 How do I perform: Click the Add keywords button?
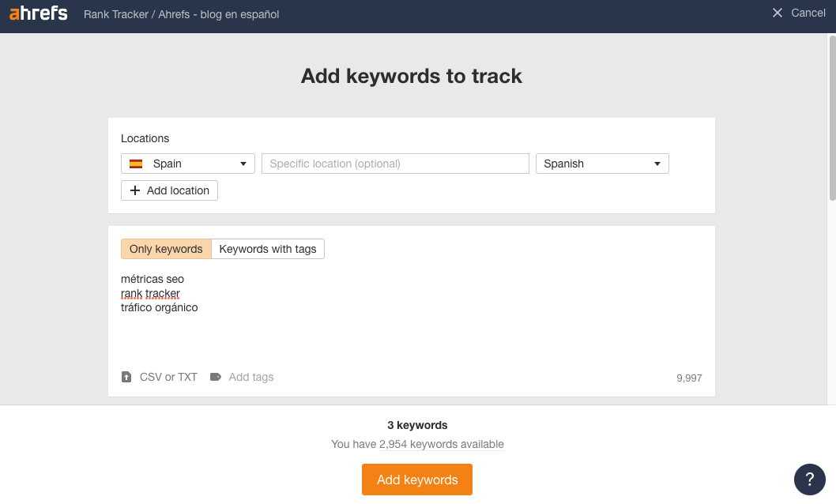pyautogui.click(x=416, y=480)
